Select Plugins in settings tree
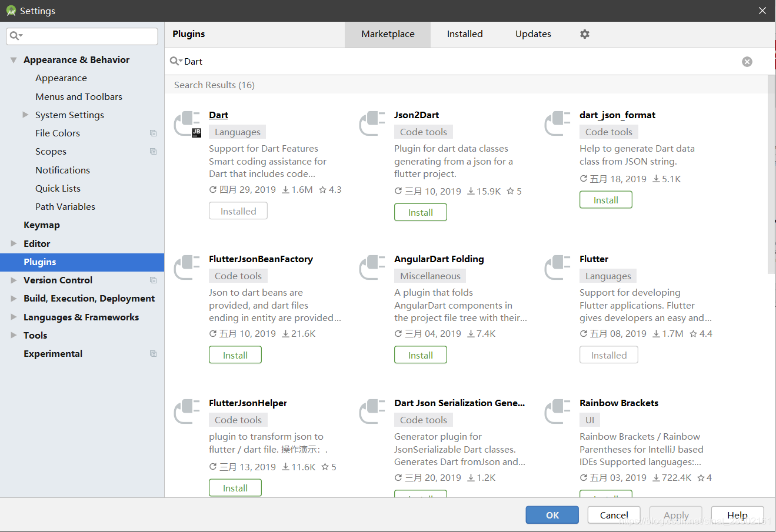Image resolution: width=776 pixels, height=532 pixels. click(82, 262)
